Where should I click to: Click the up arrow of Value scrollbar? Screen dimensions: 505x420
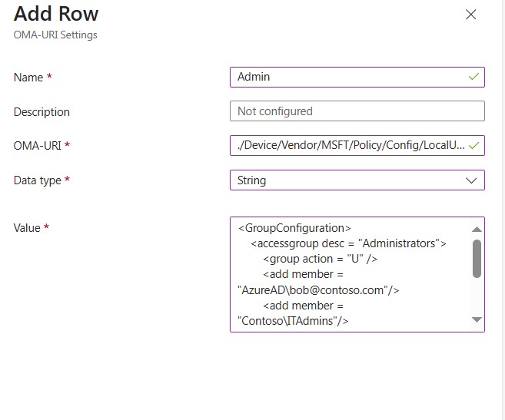click(477, 229)
